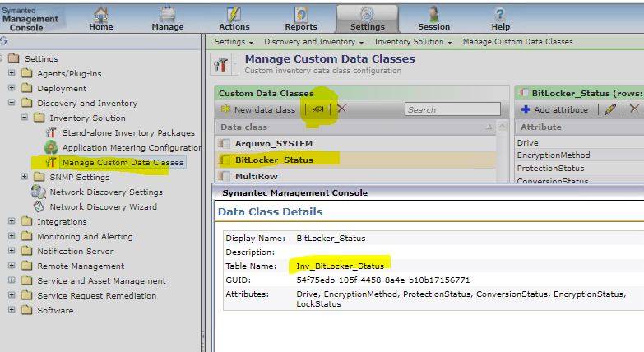This screenshot has height=352, width=644.
Task: Click the Add attribute button
Action: pyautogui.click(x=554, y=109)
